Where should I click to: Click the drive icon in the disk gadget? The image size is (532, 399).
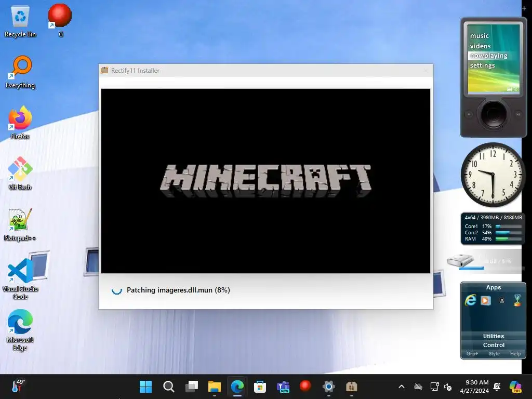(460, 261)
